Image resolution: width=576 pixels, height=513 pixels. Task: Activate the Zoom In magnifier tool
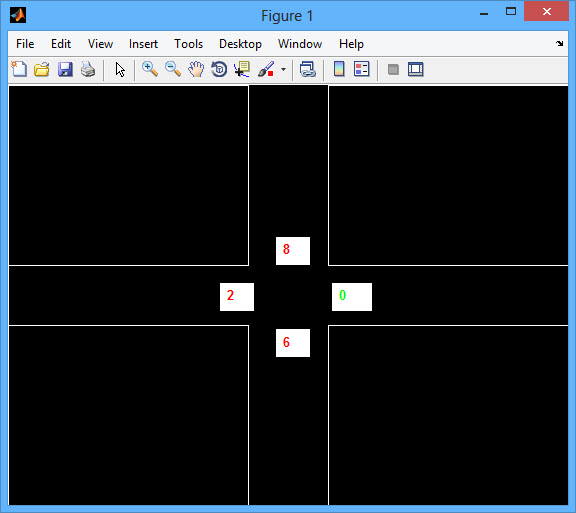click(x=150, y=69)
